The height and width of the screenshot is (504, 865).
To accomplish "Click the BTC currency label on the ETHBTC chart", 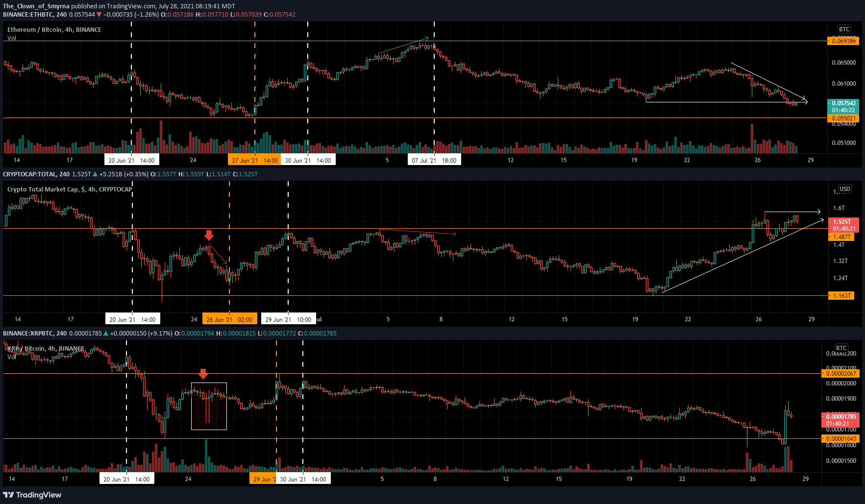I will [x=844, y=29].
